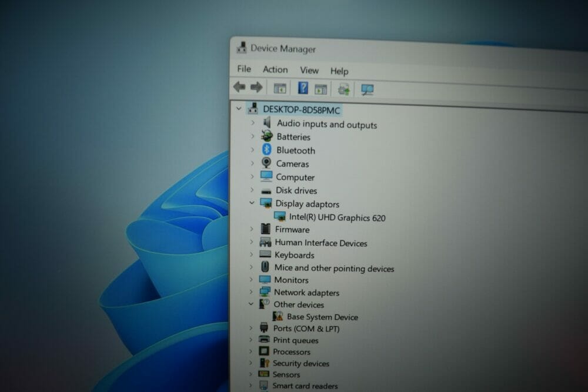Expand the Bluetooth category chevron

tap(252, 149)
